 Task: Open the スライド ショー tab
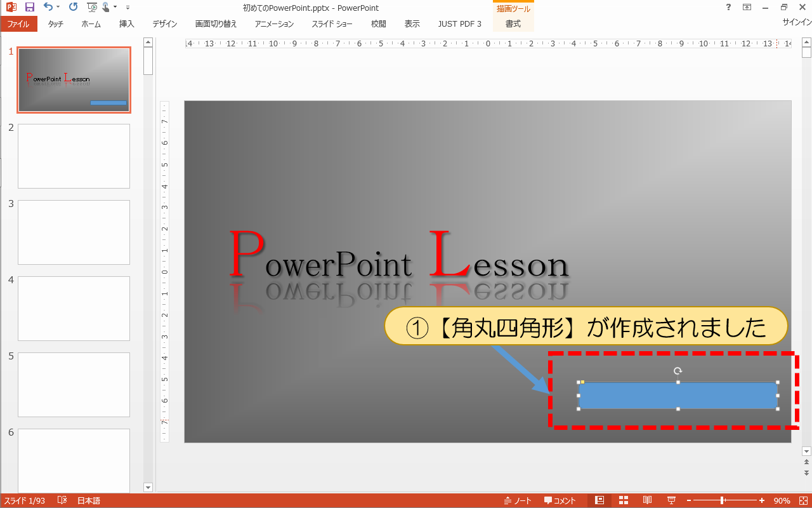pyautogui.click(x=332, y=24)
